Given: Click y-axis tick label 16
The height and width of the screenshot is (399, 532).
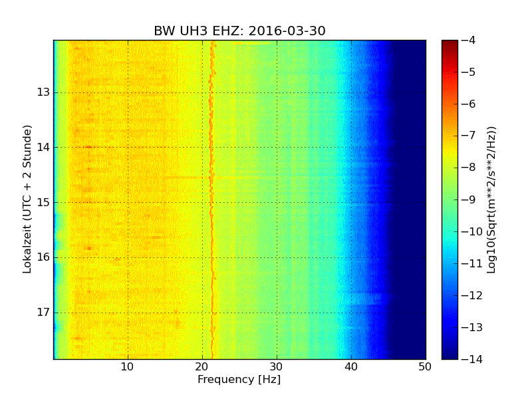Looking at the screenshot, I should point(43,257).
